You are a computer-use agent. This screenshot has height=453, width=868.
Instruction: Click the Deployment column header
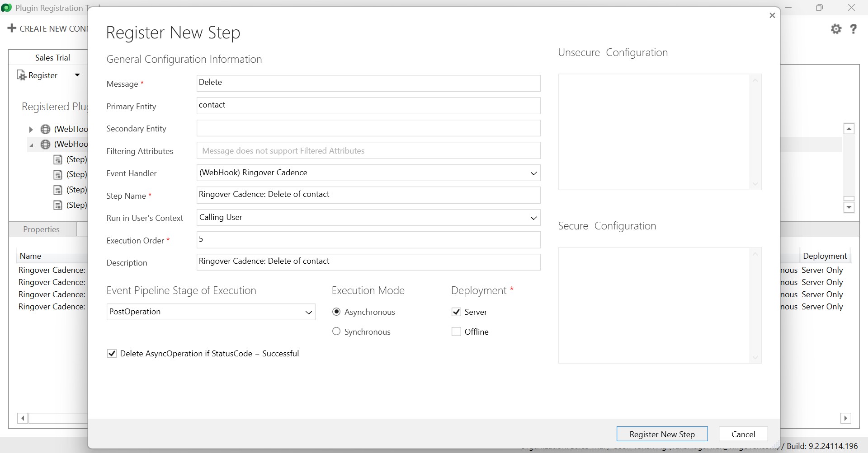[825, 256]
